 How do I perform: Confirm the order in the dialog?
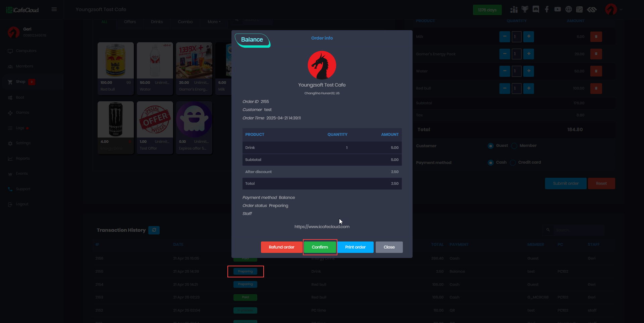pos(320,247)
